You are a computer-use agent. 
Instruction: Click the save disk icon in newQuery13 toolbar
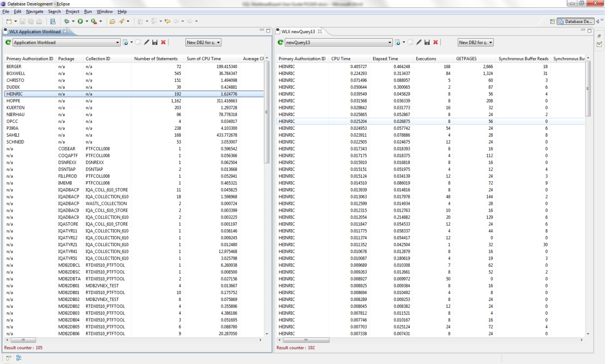click(x=427, y=42)
